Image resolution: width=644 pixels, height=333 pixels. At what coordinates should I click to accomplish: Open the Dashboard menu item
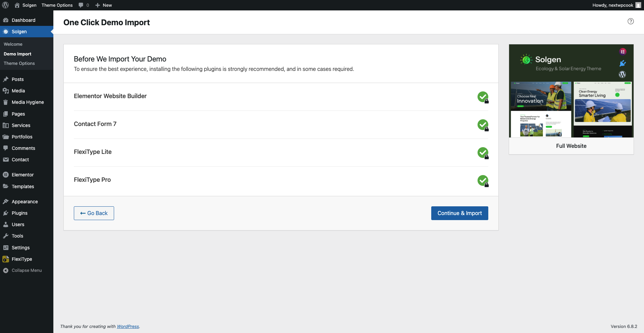click(27, 20)
